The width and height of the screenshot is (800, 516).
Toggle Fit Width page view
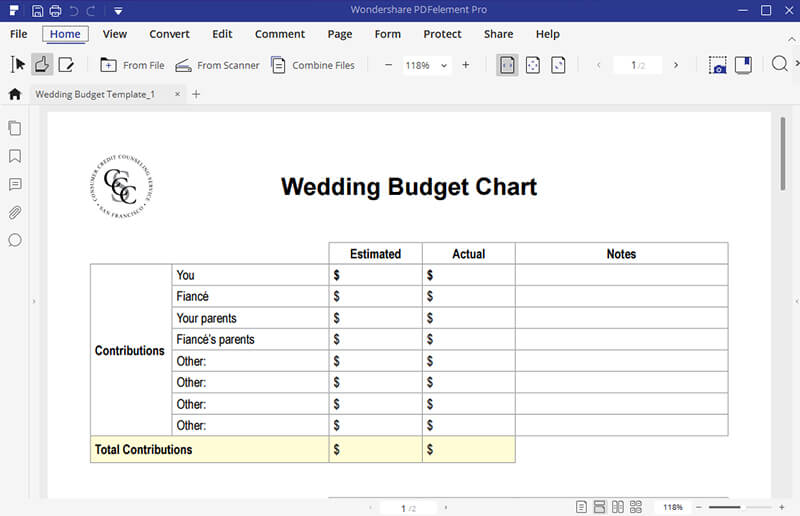(x=507, y=65)
